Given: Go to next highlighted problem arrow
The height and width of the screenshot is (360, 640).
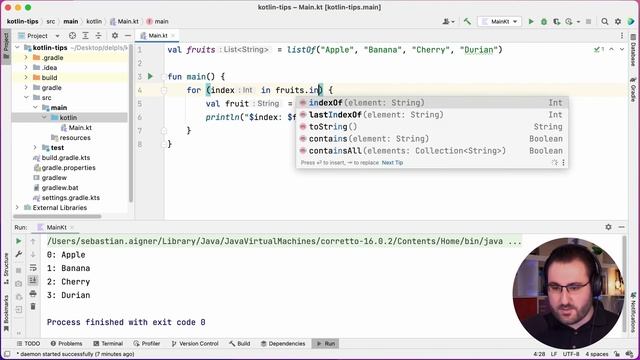Looking at the screenshot, I should (x=622, y=49).
